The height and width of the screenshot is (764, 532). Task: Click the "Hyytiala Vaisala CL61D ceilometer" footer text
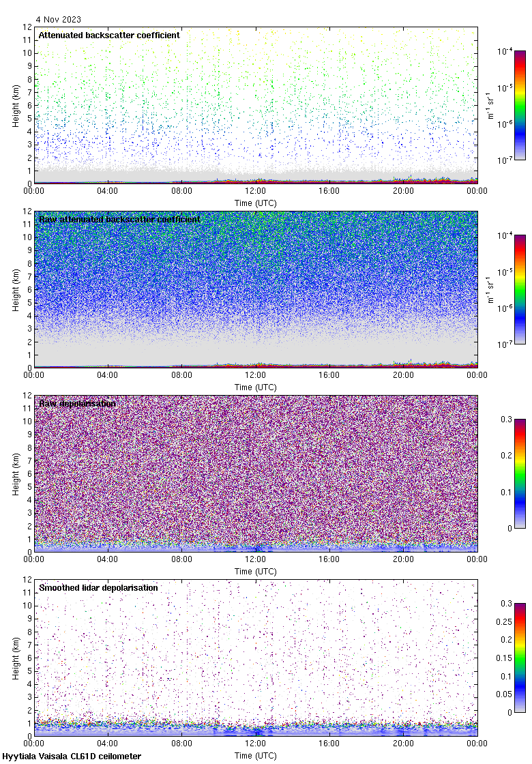(72, 756)
